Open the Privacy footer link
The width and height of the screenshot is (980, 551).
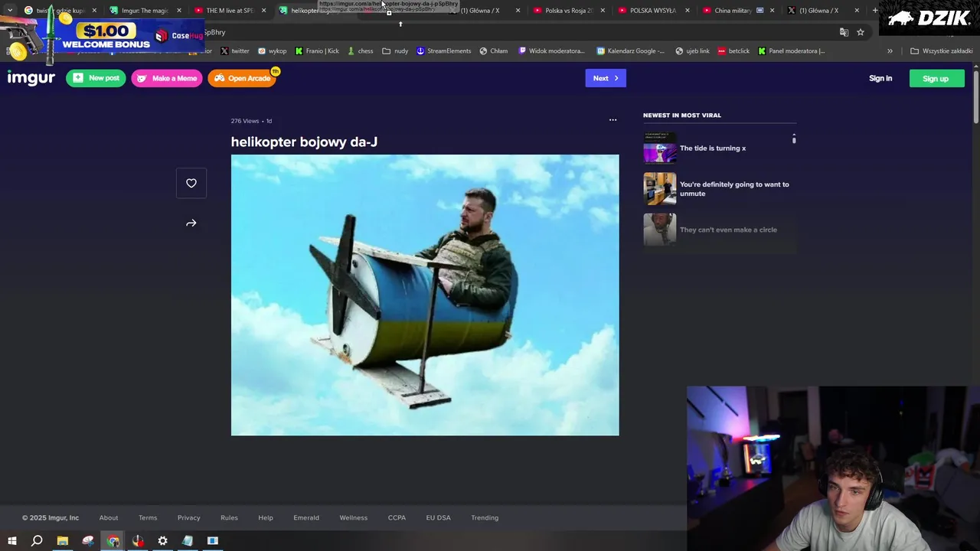tap(189, 518)
